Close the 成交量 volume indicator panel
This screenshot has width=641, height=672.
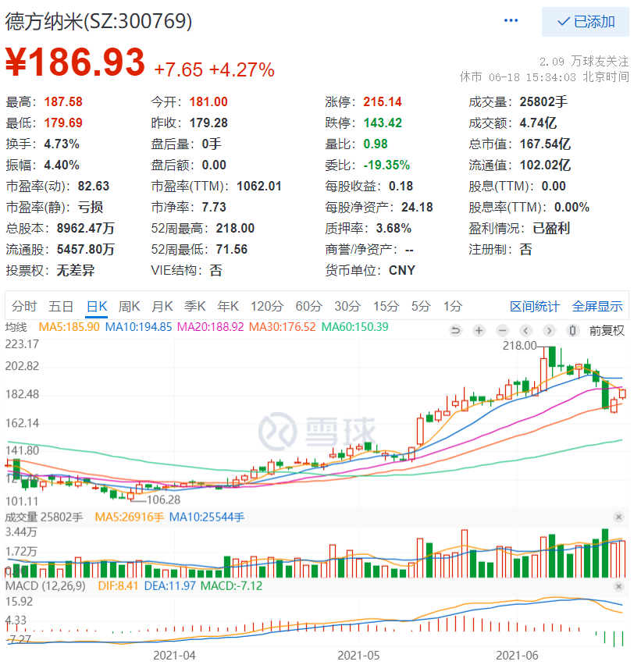pos(618,517)
